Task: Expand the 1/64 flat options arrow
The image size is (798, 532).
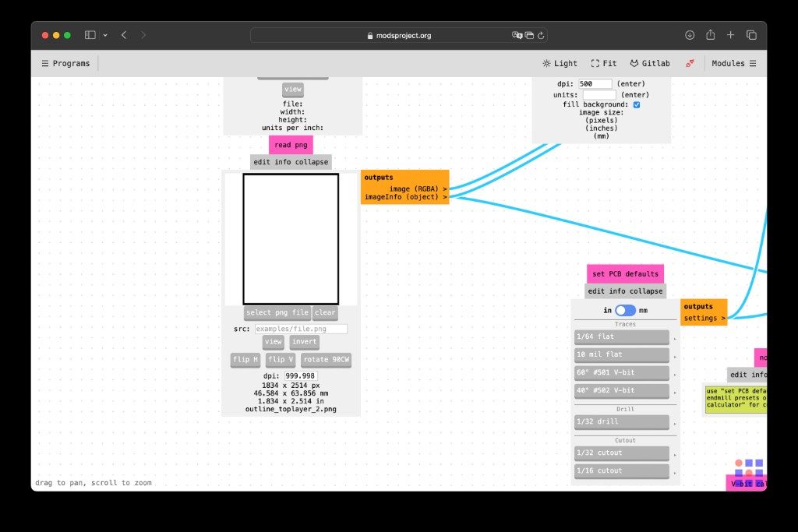Action: pos(675,339)
